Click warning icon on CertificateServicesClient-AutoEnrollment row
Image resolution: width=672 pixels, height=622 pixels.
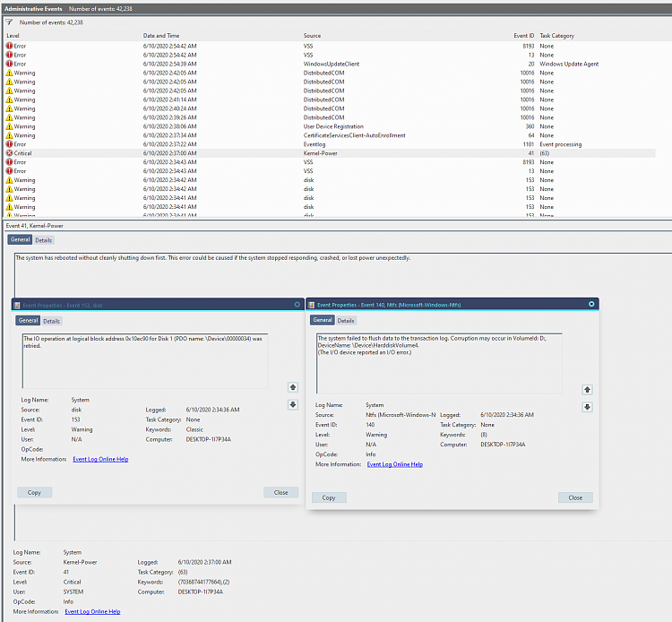tap(10, 135)
